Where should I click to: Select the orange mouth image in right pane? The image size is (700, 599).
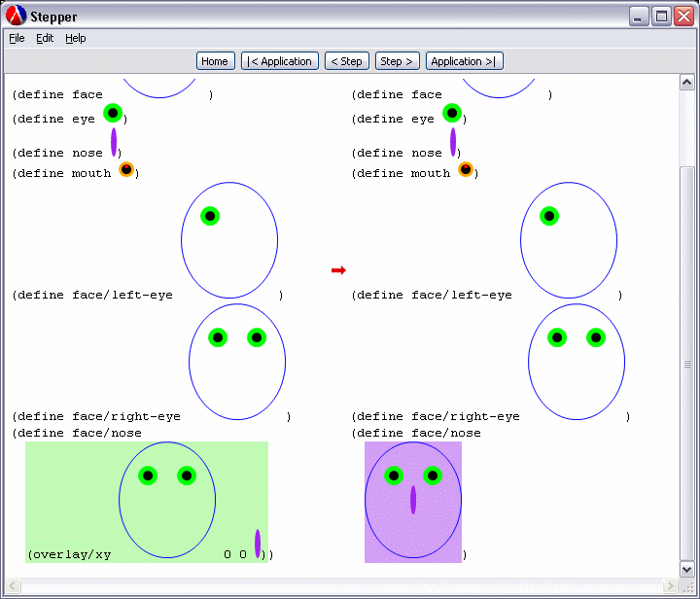(466, 169)
